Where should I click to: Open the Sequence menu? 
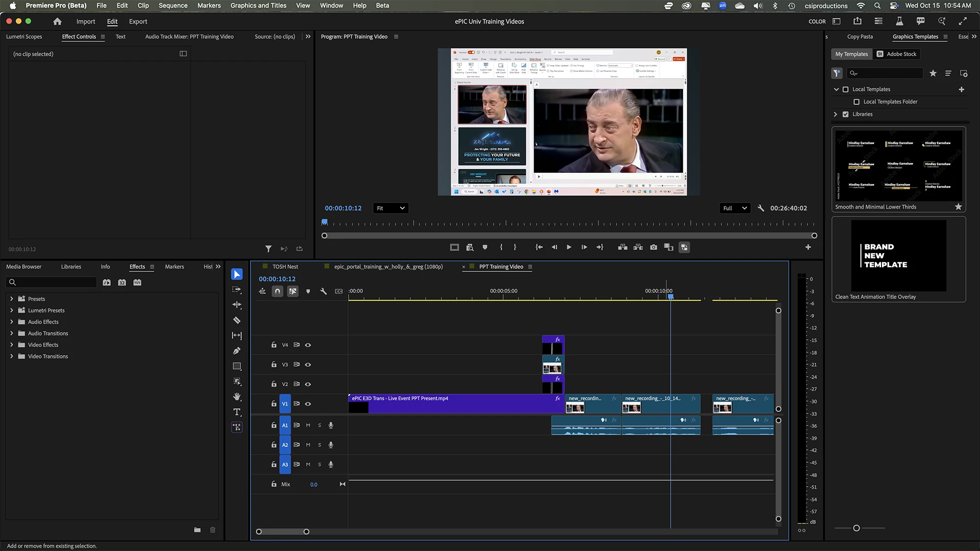point(173,6)
